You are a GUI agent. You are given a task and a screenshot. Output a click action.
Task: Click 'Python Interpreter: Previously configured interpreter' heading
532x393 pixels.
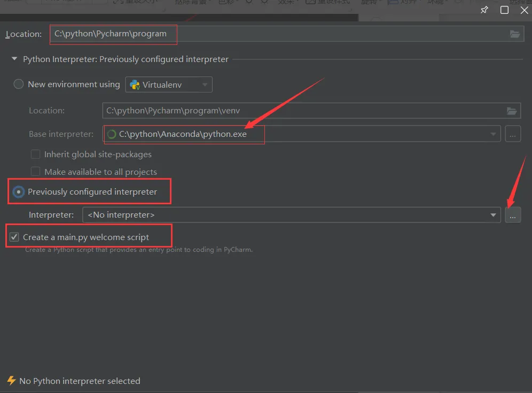click(126, 59)
